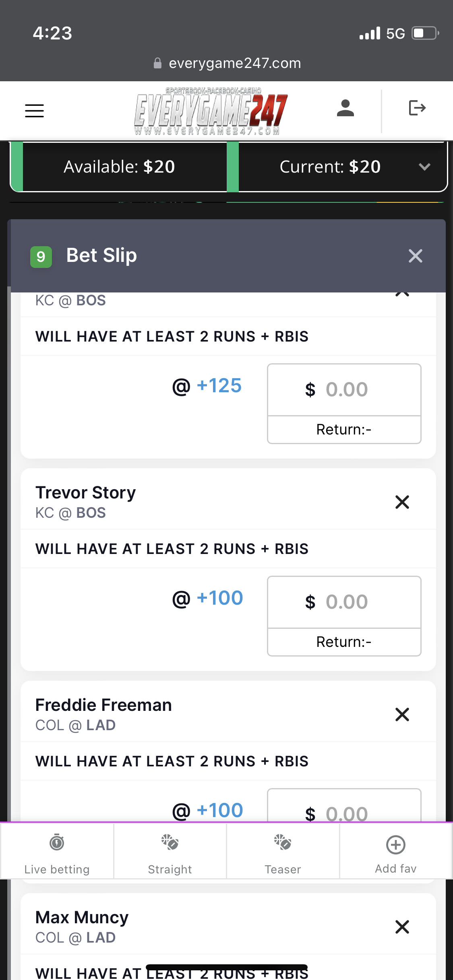Remove Trevor Story bet from slip
The image size is (453, 980).
(402, 502)
